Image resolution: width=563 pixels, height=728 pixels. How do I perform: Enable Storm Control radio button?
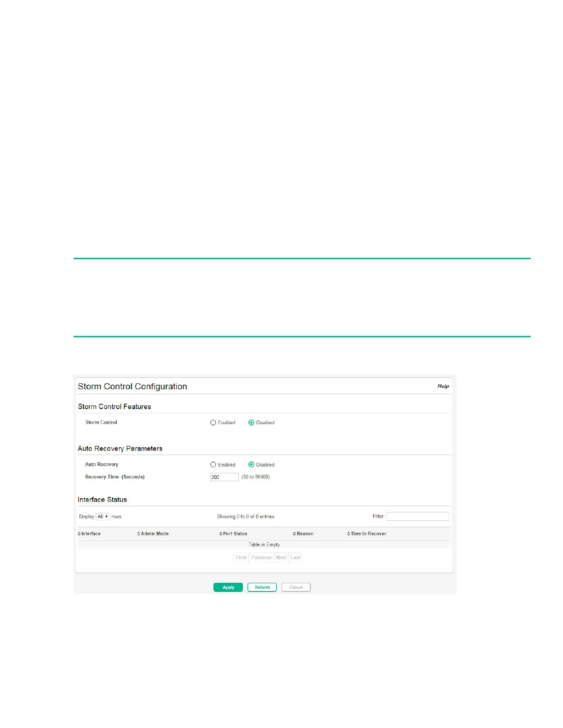click(x=213, y=422)
